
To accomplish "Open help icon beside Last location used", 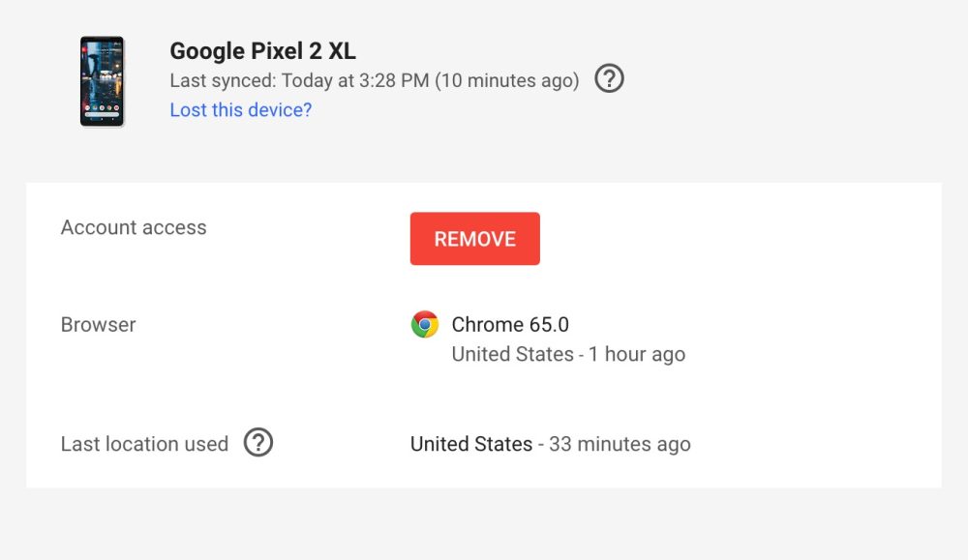I will pos(258,443).
